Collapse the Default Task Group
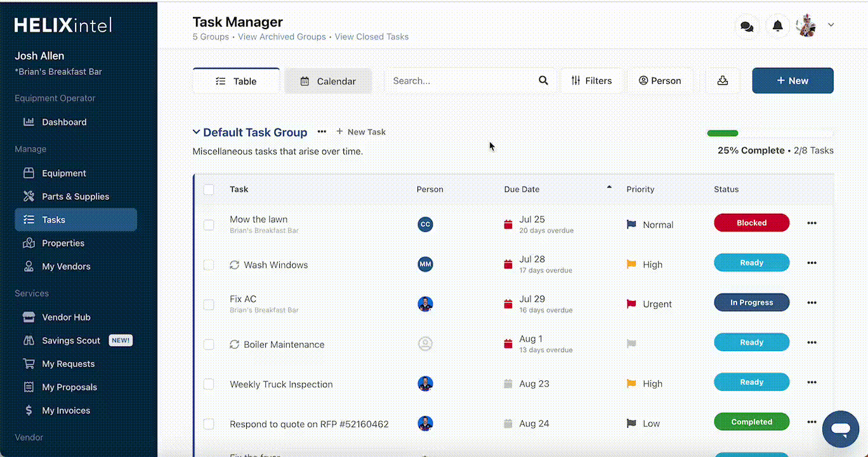This screenshot has height=457, width=868. (196, 132)
